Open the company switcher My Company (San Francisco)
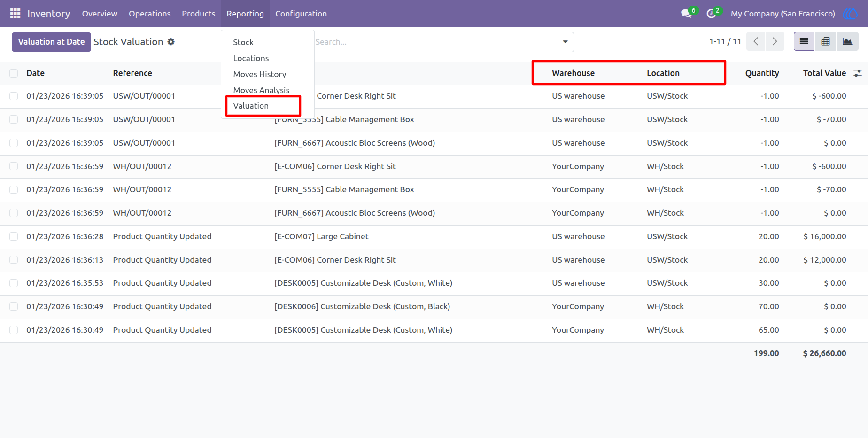 coord(783,14)
